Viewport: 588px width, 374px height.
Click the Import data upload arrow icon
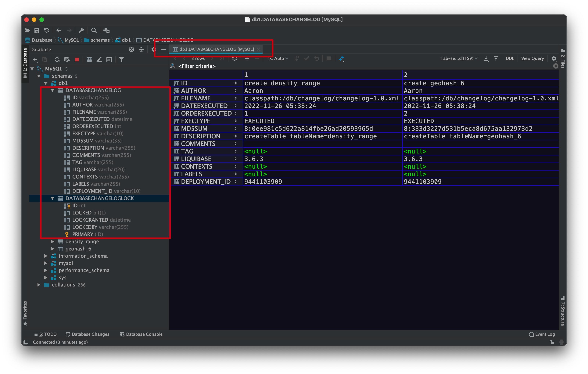tap(496, 59)
